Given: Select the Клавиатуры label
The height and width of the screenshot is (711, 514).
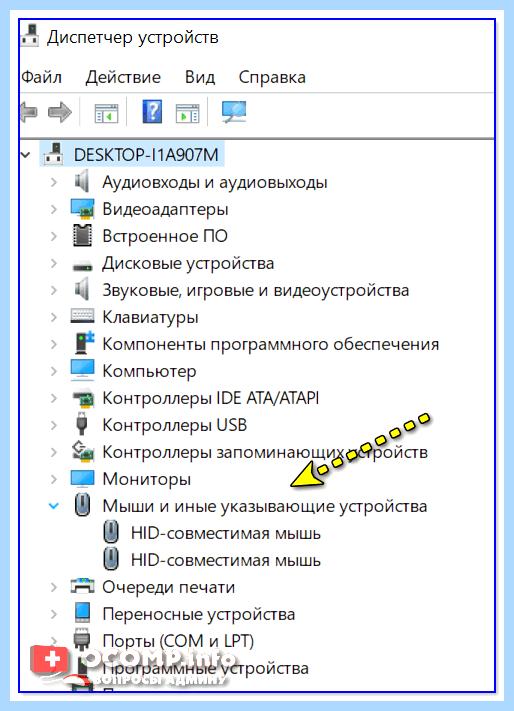Looking at the screenshot, I should pyautogui.click(x=150, y=317).
